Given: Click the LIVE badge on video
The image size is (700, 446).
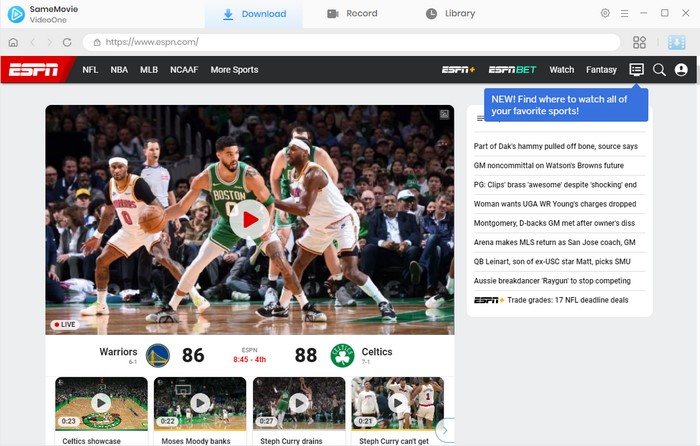Looking at the screenshot, I should click(x=65, y=325).
